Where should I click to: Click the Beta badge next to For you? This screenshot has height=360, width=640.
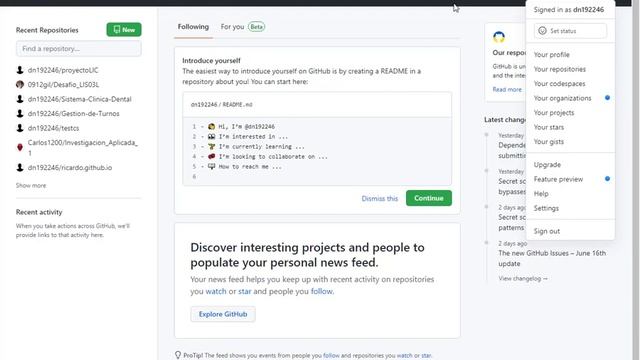pos(256,27)
